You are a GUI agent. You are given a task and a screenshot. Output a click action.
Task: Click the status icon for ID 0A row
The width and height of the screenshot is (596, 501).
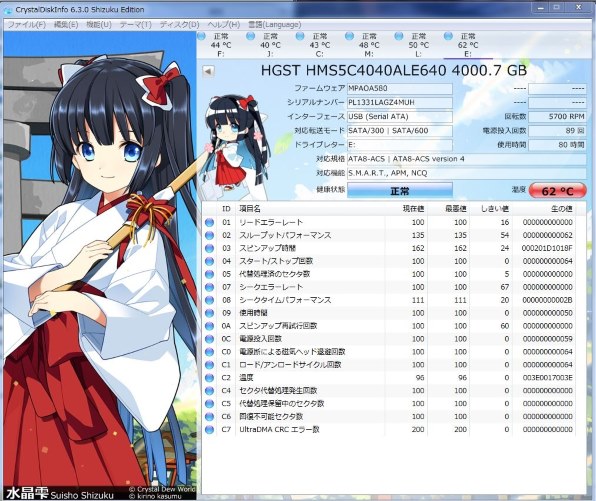(x=209, y=326)
